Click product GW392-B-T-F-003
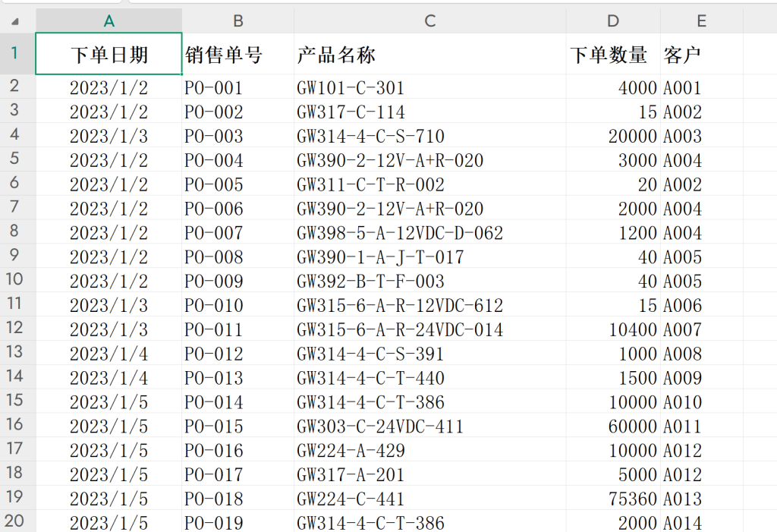The width and height of the screenshot is (777, 532). pyautogui.click(x=429, y=281)
